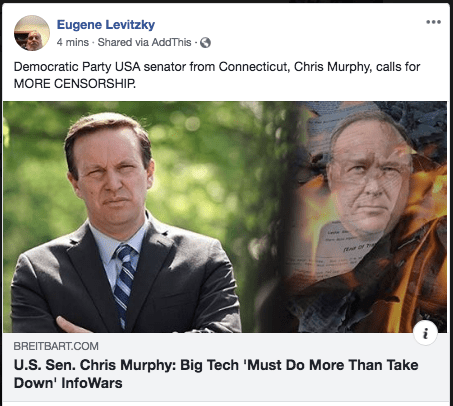Open the Chris Murphy Big Tech headline link
Viewport: 453px width, 406px height.
[216, 374]
